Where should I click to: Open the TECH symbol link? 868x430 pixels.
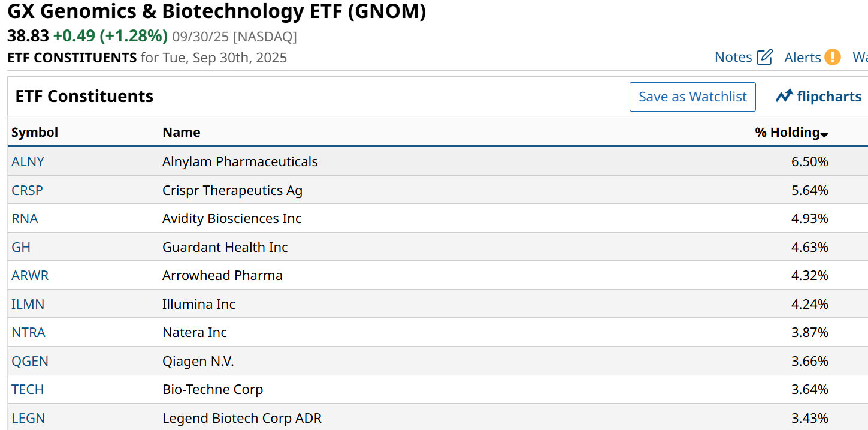[x=28, y=389]
